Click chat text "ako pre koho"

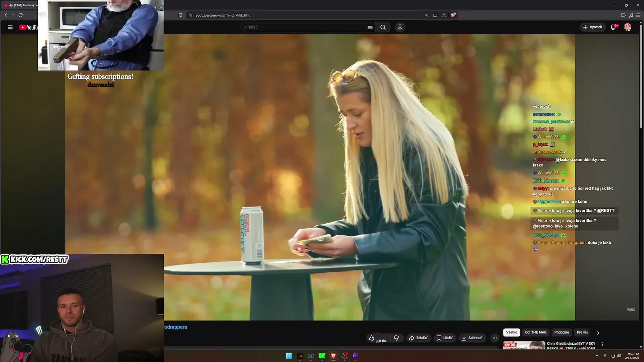click(x=575, y=202)
